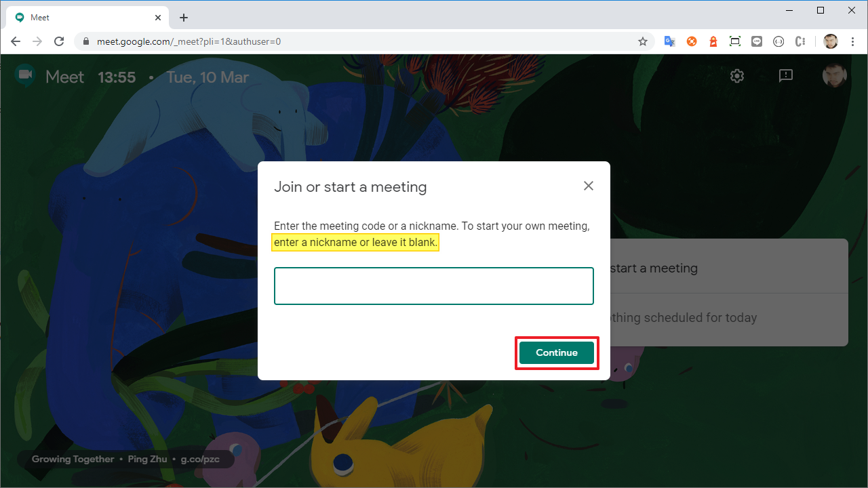The image size is (868, 488).
Task: View site info via the lock icon
Action: 85,41
